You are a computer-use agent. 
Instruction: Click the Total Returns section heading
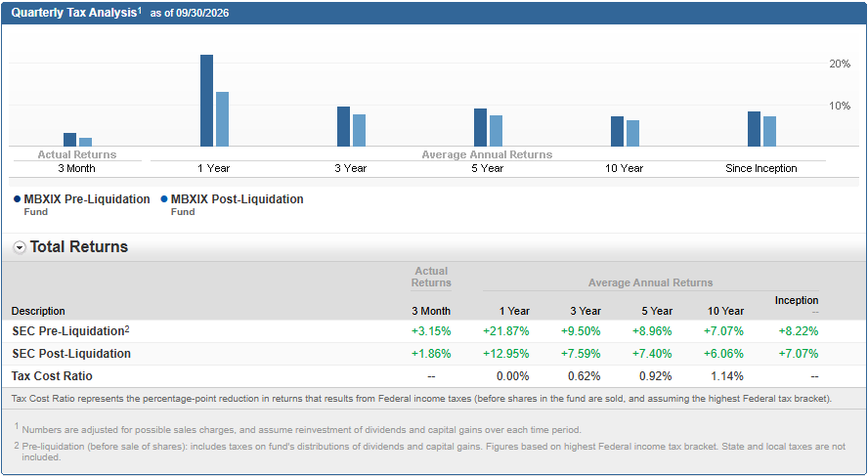[x=79, y=247]
